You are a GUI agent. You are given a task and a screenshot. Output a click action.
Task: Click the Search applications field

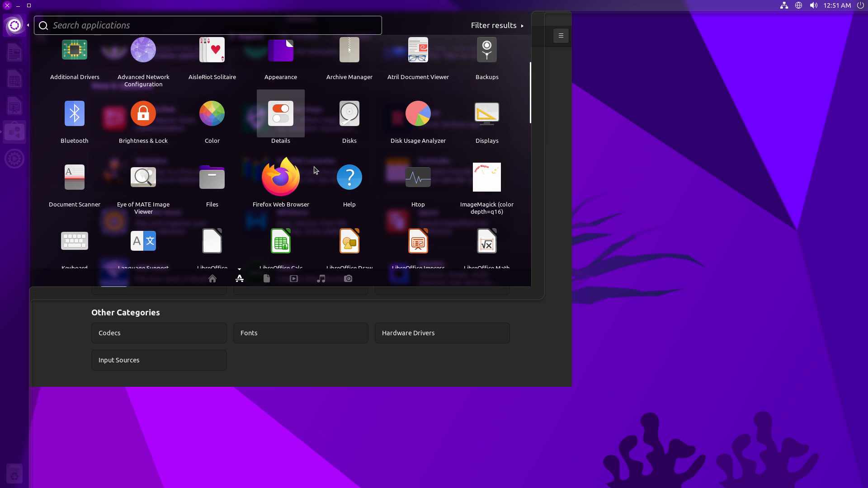[x=208, y=25]
